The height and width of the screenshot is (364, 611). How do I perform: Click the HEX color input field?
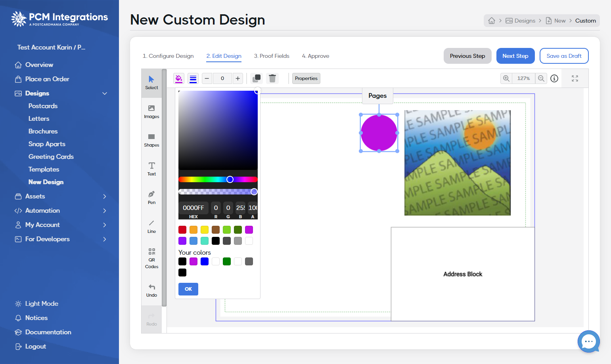click(x=193, y=208)
